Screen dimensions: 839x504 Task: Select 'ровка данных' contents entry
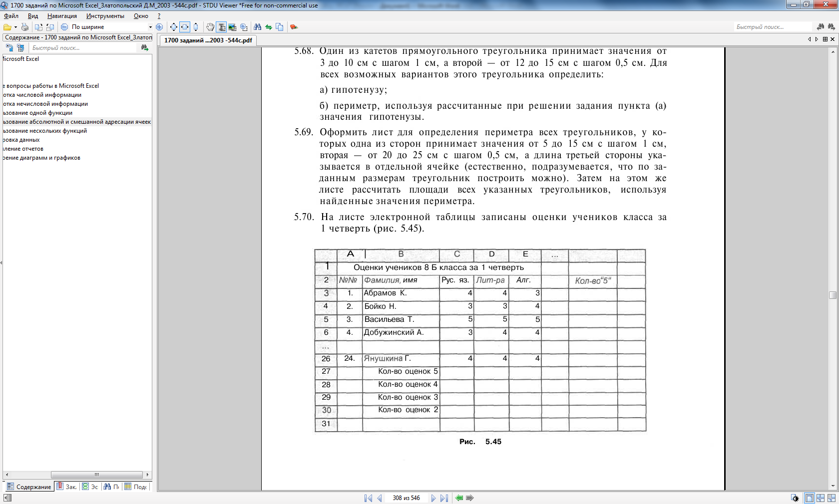pyautogui.click(x=21, y=140)
